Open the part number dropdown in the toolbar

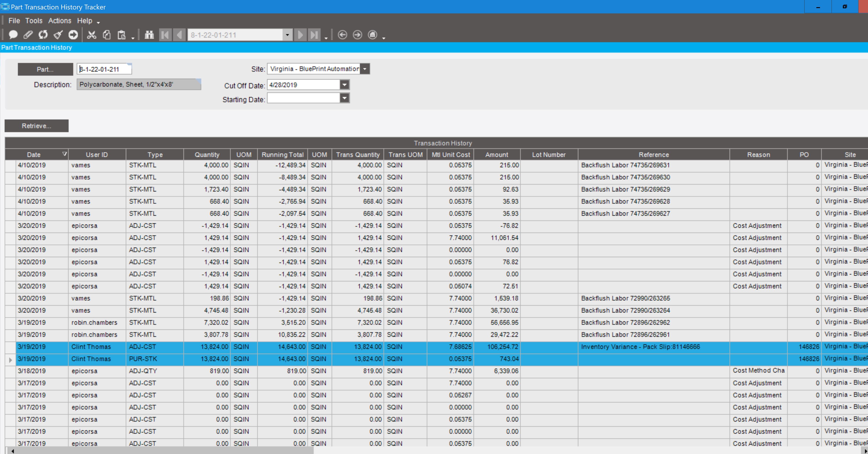[287, 35]
